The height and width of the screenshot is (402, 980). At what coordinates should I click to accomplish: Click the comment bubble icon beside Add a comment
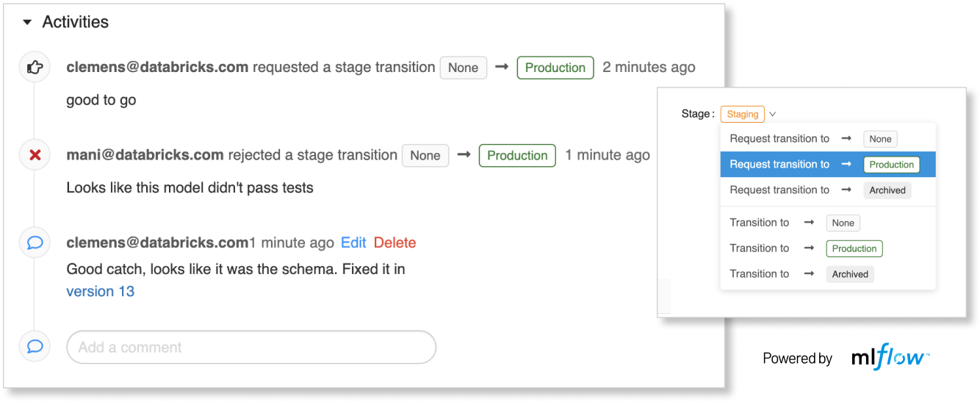coord(35,346)
